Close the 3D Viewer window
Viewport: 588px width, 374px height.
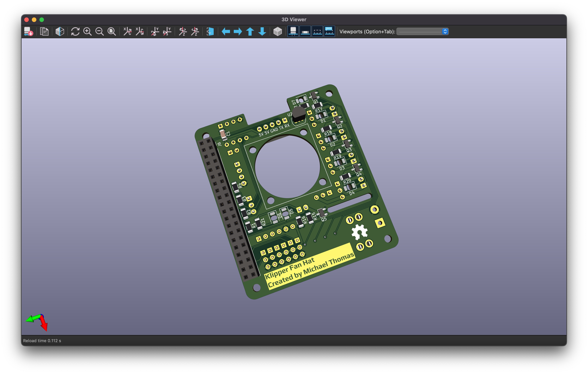tap(27, 20)
